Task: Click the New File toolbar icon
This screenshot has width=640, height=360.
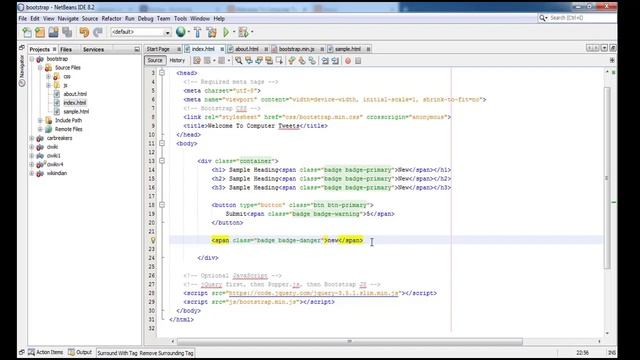Action: point(27,32)
